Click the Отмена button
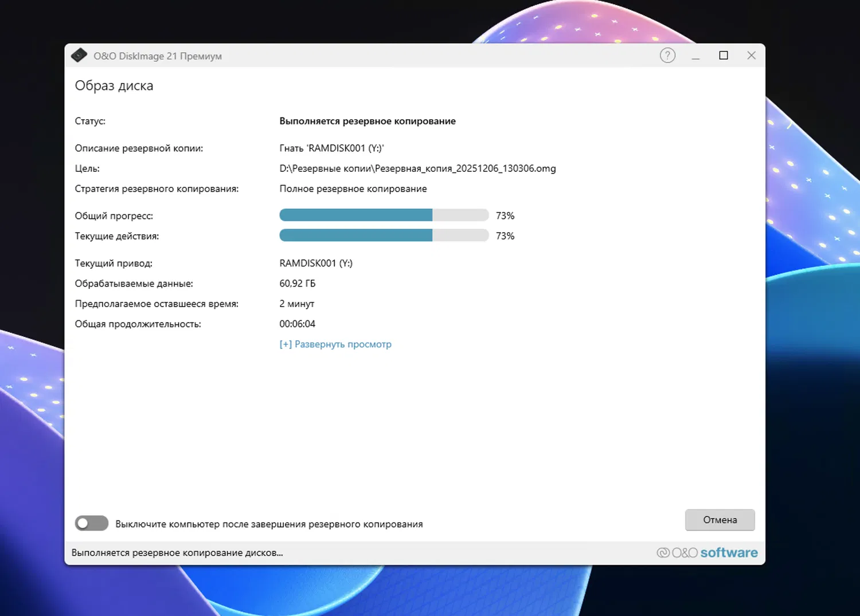This screenshot has width=860, height=616. pyautogui.click(x=720, y=520)
